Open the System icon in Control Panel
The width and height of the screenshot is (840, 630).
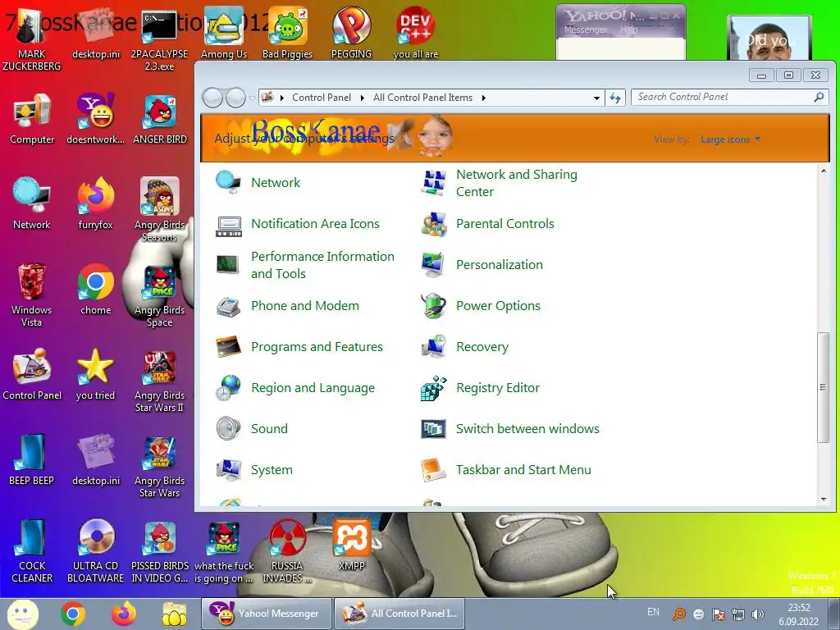tap(229, 470)
